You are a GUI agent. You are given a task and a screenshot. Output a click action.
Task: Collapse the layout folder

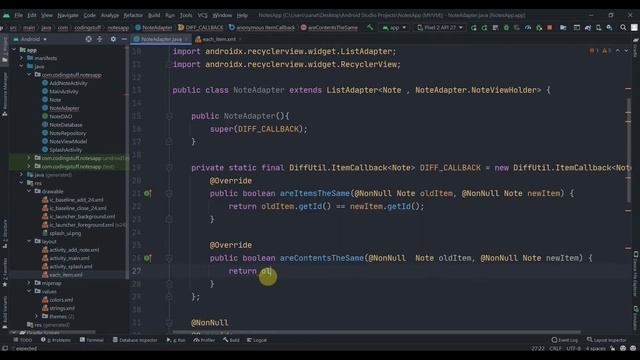[29, 241]
